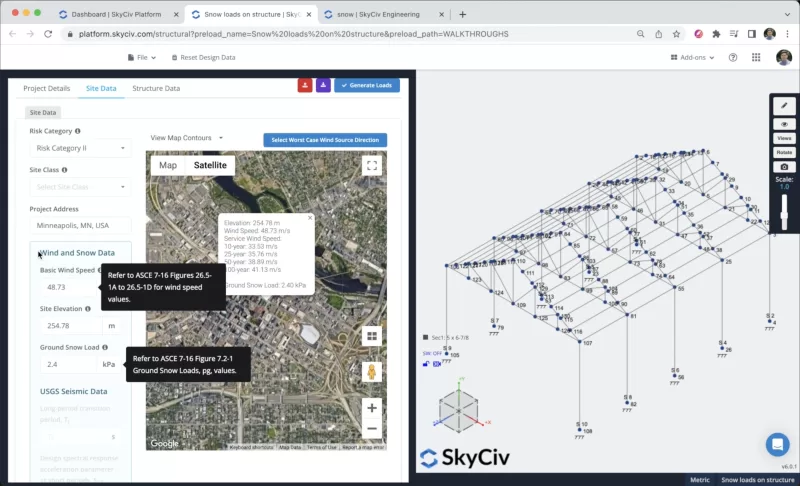
Task: Open the user profile avatar in app header
Action: [x=784, y=58]
